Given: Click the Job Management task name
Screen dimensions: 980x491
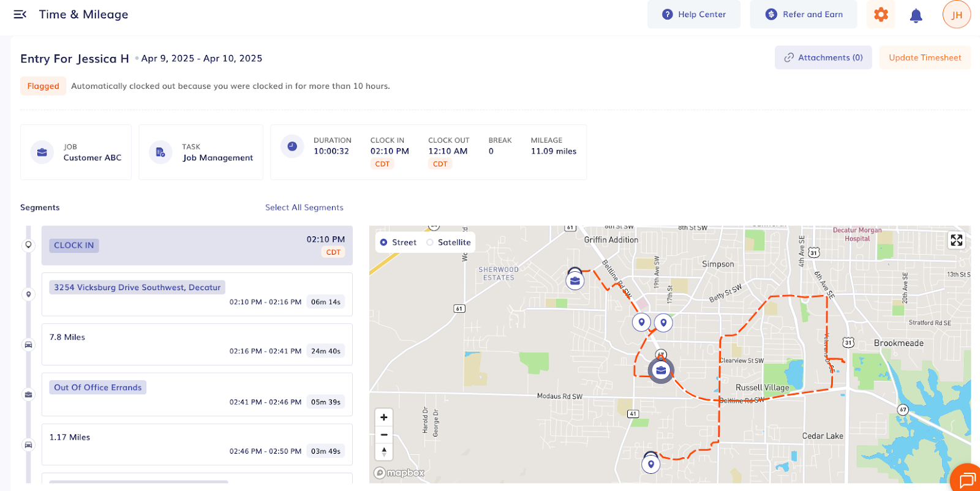Looking at the screenshot, I should 218,158.
